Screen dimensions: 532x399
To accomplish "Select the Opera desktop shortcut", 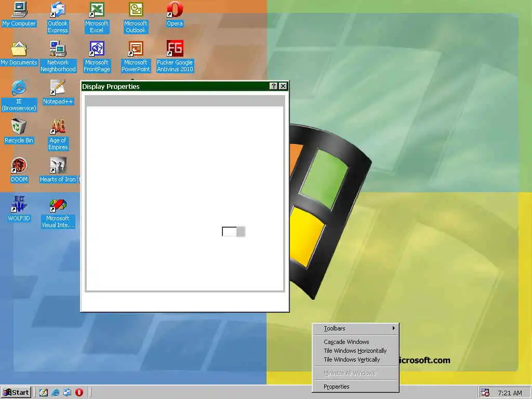I will point(175,14).
